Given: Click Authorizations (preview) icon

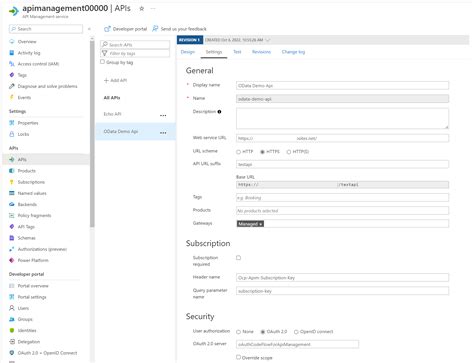Looking at the screenshot, I should point(12,249).
